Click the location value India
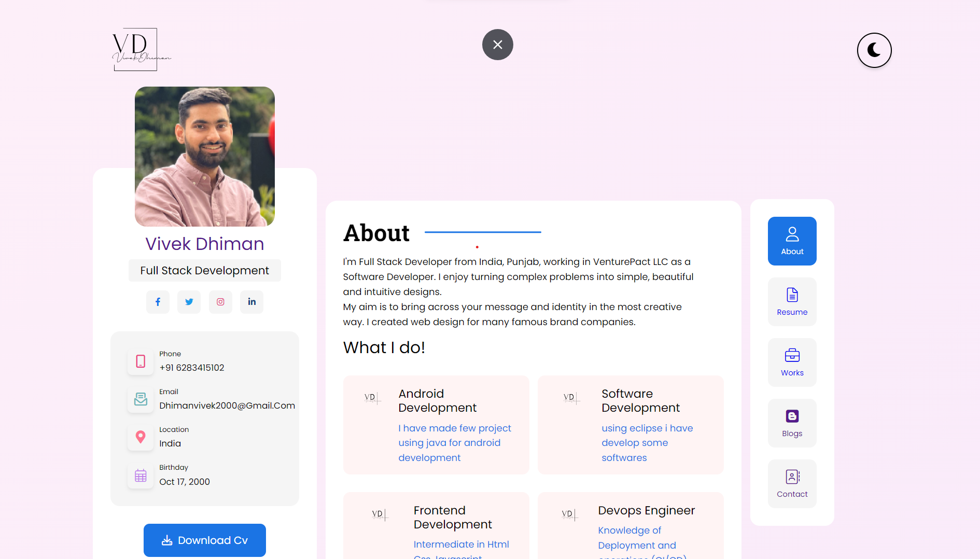 170,444
